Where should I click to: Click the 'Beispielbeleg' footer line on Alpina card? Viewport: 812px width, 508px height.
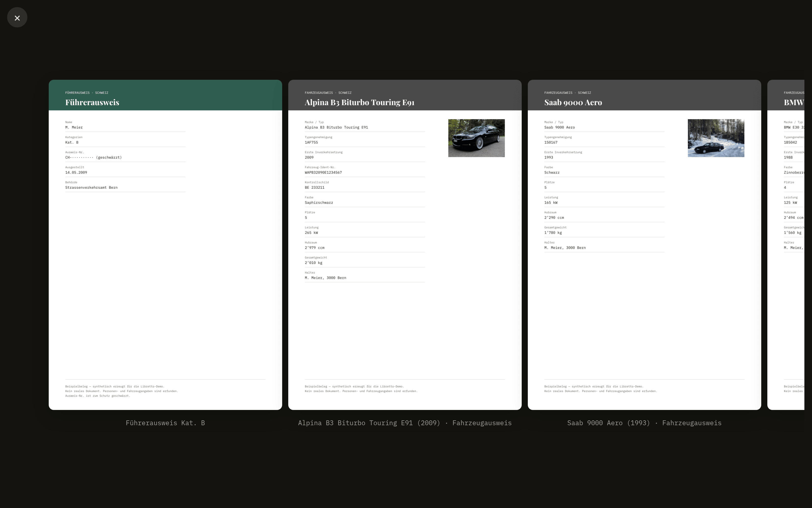pyautogui.click(x=354, y=386)
